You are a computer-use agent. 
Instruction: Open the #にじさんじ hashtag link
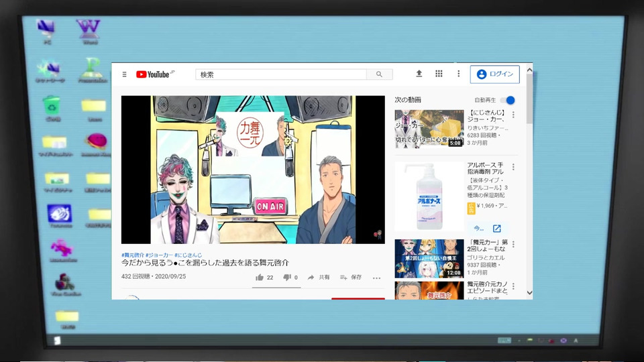188,255
